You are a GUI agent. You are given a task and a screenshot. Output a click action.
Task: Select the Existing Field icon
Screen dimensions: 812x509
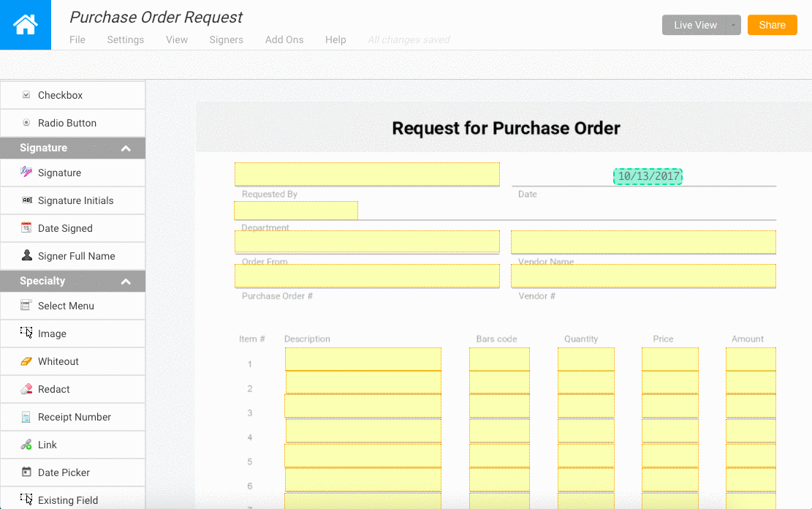click(26, 499)
